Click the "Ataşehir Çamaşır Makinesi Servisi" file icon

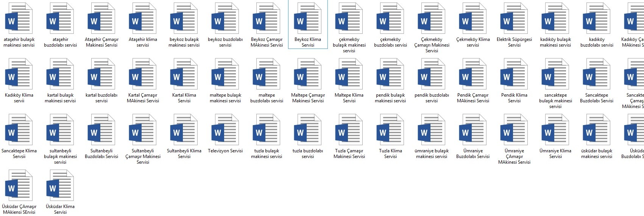pos(101,18)
